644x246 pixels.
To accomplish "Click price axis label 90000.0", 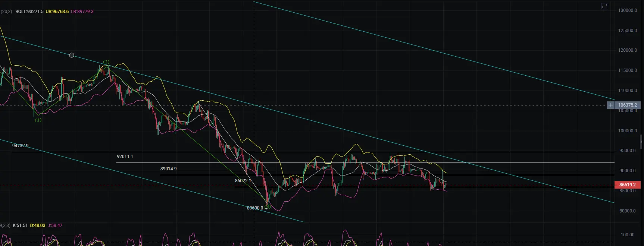I will (628, 171).
